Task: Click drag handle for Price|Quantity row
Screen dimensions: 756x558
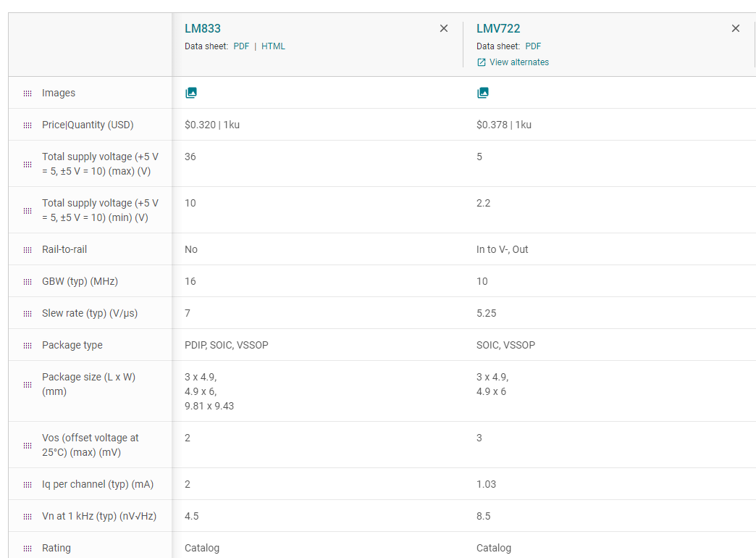Action: click(28, 125)
